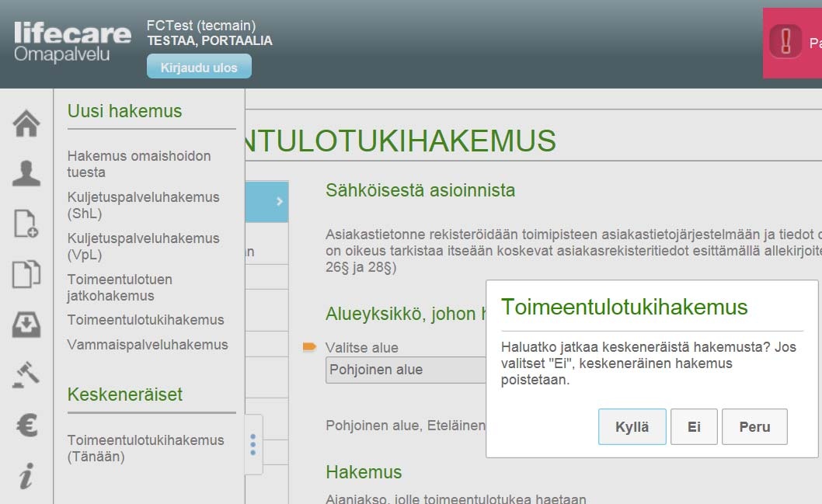Click the Hakemus section heading

coord(364,472)
